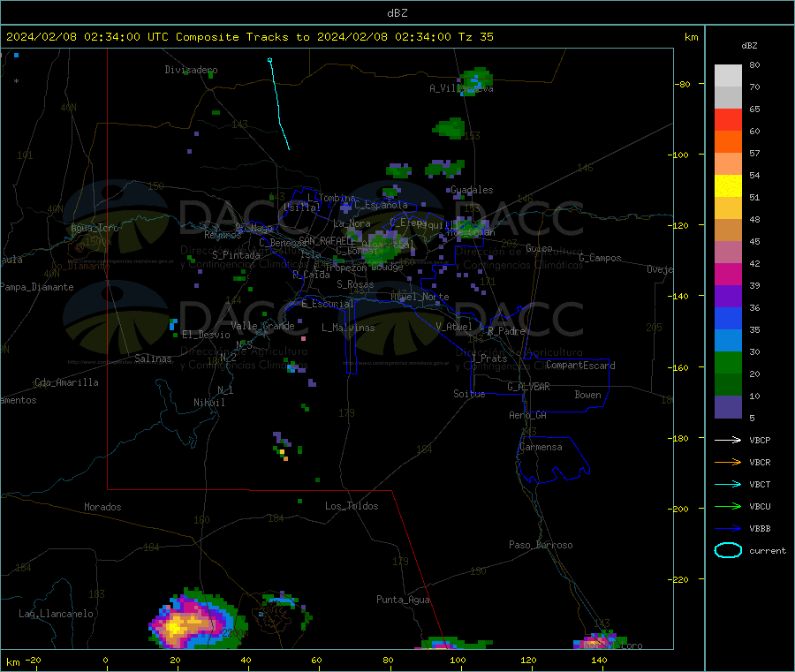Click the cyan storm track line near top
This screenshot has height=672, width=795.
pyautogui.click(x=279, y=105)
